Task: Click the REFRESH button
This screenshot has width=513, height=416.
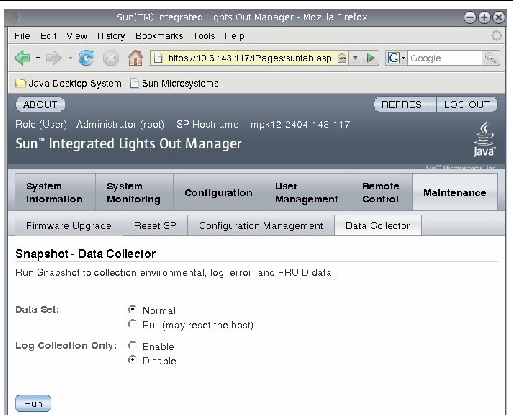Action: (405, 105)
